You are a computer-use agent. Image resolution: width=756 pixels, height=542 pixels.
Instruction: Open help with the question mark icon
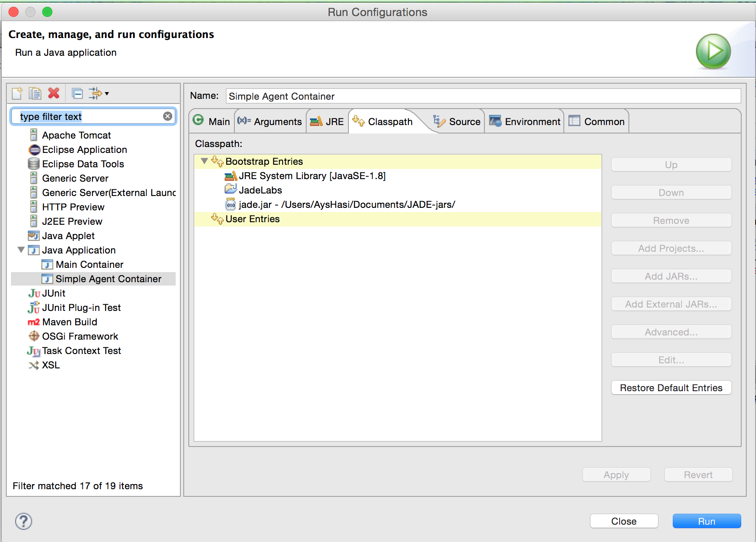(24, 521)
